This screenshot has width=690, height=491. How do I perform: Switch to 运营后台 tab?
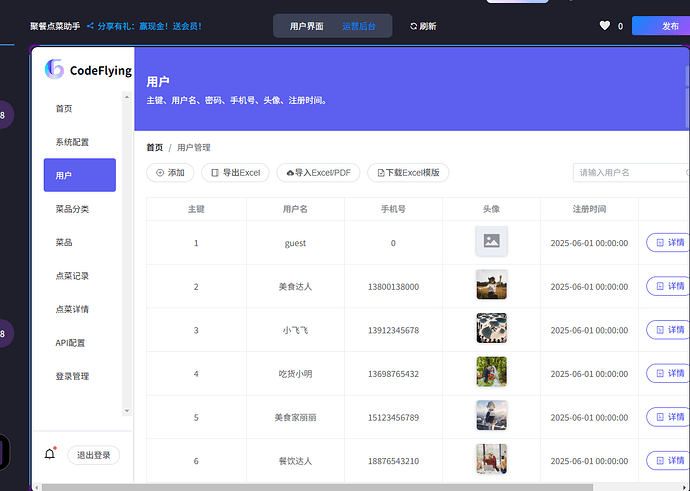point(359,26)
